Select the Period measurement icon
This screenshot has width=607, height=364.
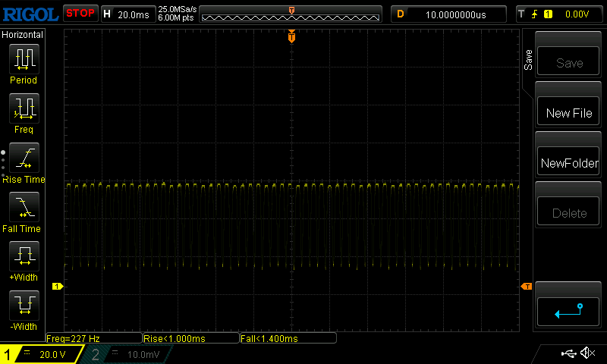(24, 59)
